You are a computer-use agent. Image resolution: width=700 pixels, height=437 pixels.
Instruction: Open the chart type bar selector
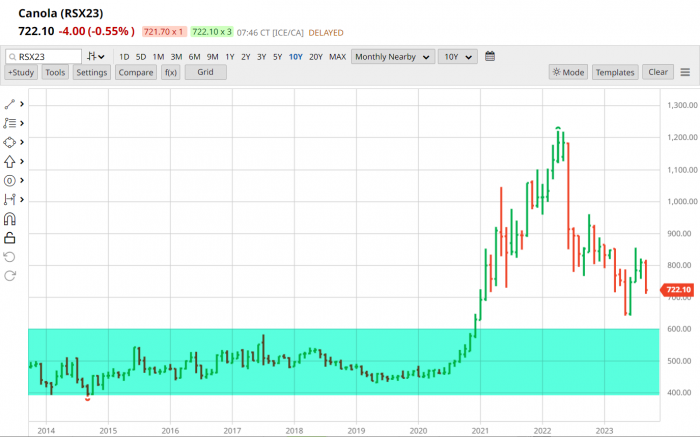pyautogui.click(x=96, y=56)
